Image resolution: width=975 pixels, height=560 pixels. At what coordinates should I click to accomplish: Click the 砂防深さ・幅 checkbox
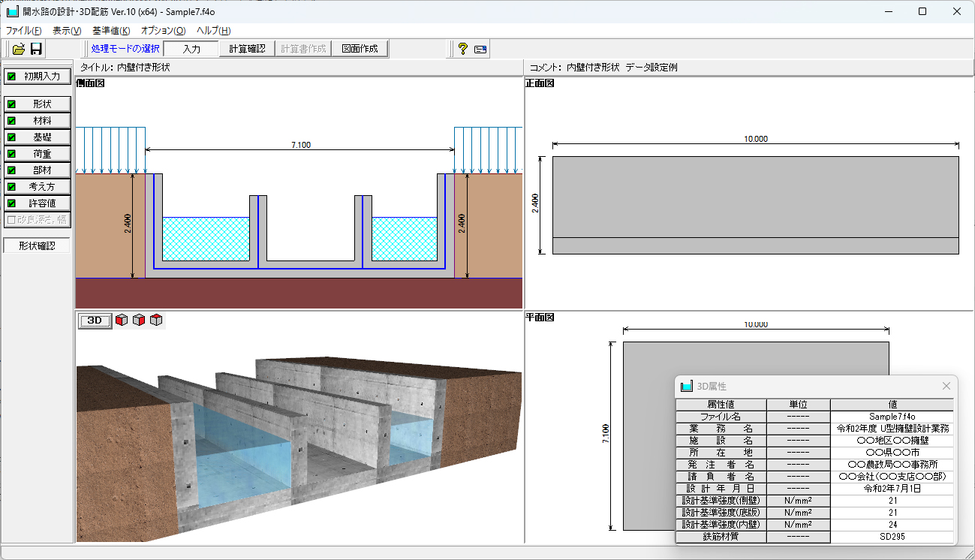click(x=11, y=220)
